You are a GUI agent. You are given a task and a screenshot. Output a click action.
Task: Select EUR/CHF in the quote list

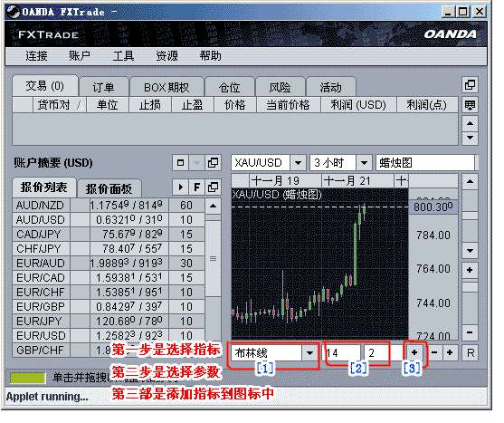(x=109, y=292)
